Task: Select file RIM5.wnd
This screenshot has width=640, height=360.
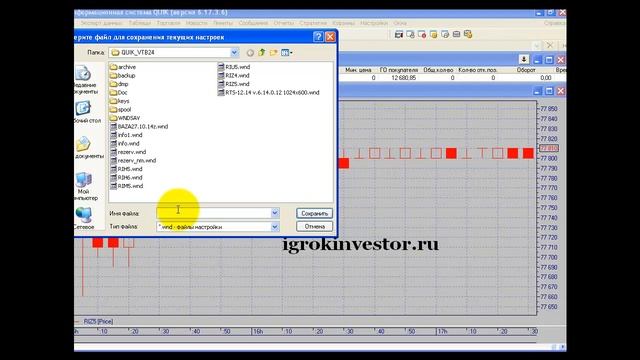Action: pyautogui.click(x=127, y=186)
